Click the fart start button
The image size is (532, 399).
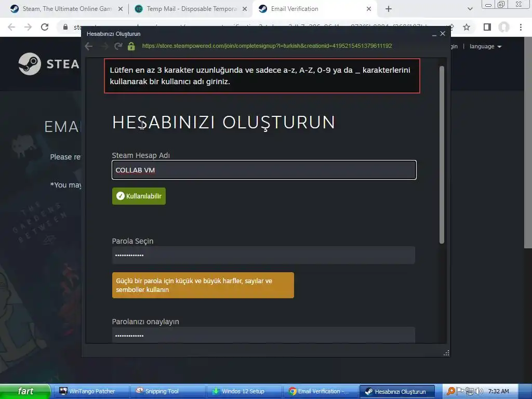25,391
